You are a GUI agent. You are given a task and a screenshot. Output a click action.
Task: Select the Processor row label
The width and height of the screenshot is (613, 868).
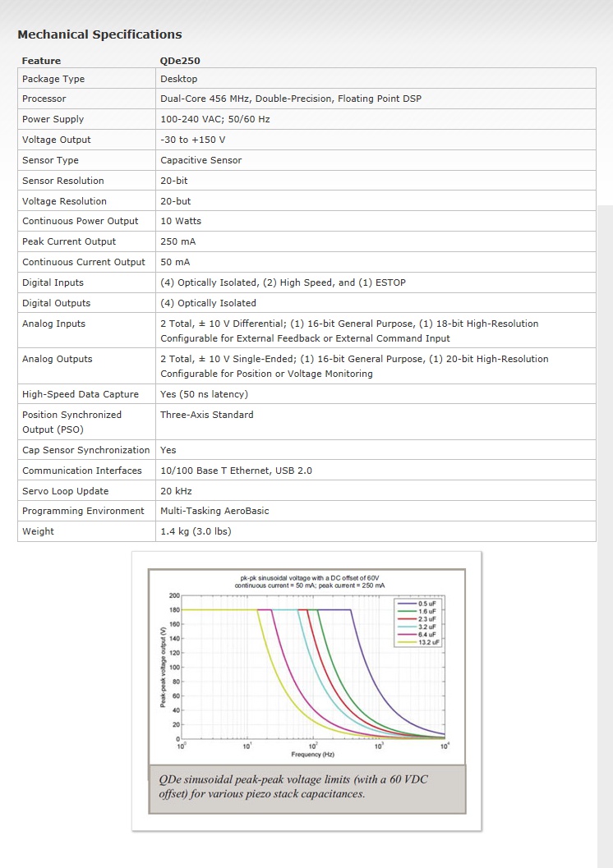coord(44,99)
